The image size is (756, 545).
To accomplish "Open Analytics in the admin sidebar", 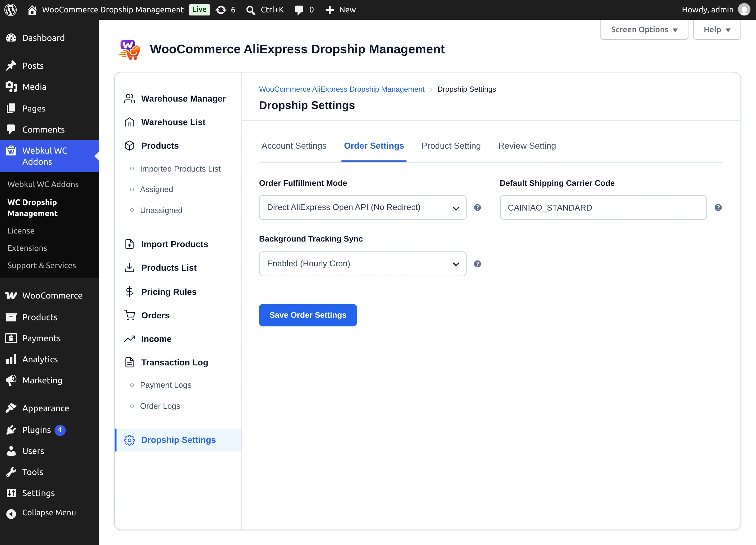I will point(50,359).
